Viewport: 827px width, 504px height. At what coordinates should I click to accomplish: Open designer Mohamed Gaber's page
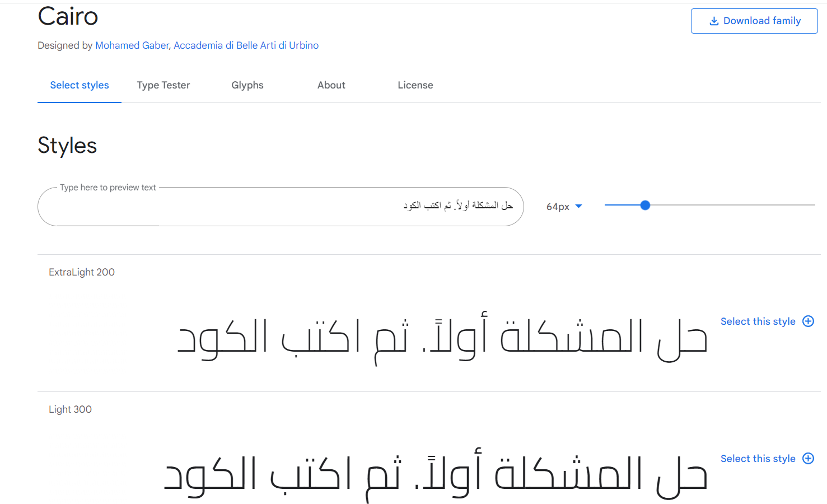tap(132, 45)
